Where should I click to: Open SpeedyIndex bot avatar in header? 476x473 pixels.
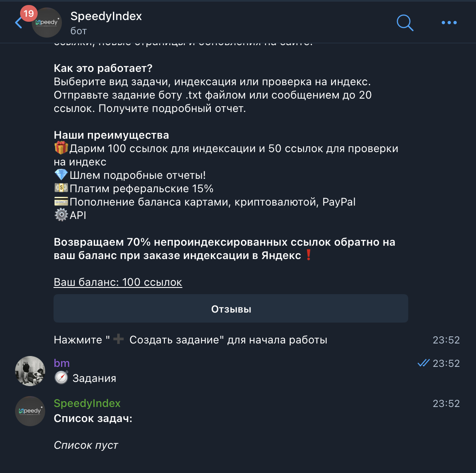pyautogui.click(x=47, y=23)
